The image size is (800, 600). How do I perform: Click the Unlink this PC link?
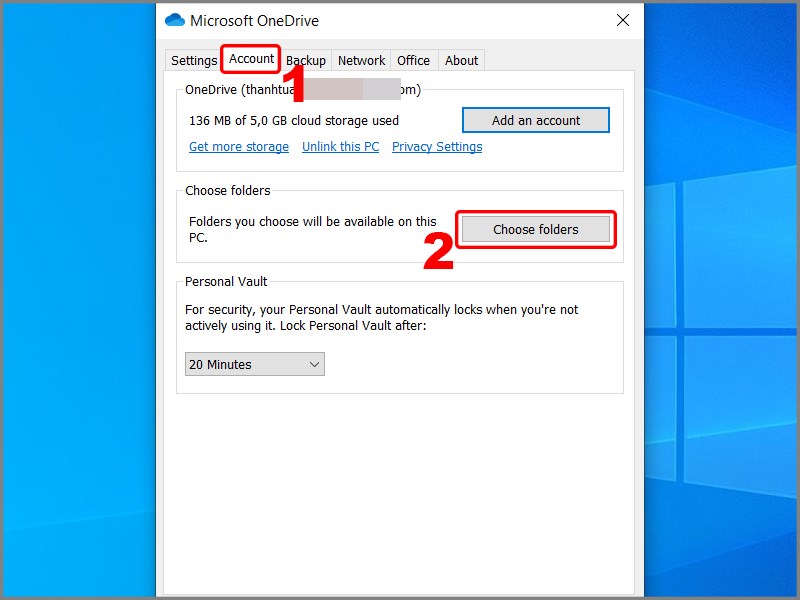340,147
